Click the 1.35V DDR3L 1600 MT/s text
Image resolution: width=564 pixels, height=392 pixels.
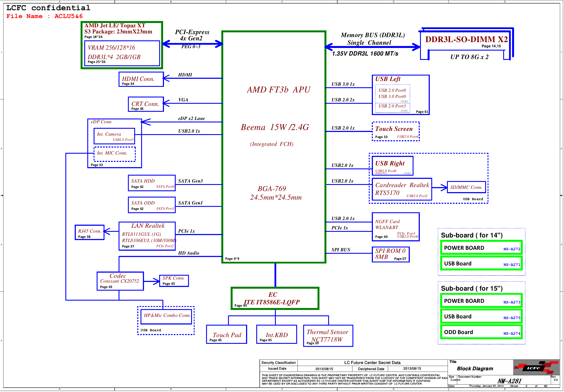click(x=365, y=54)
